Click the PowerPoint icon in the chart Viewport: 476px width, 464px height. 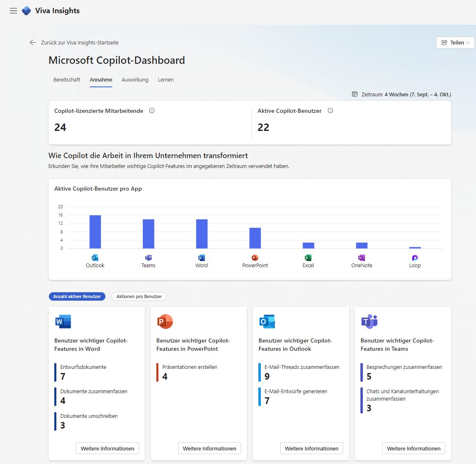tap(255, 258)
